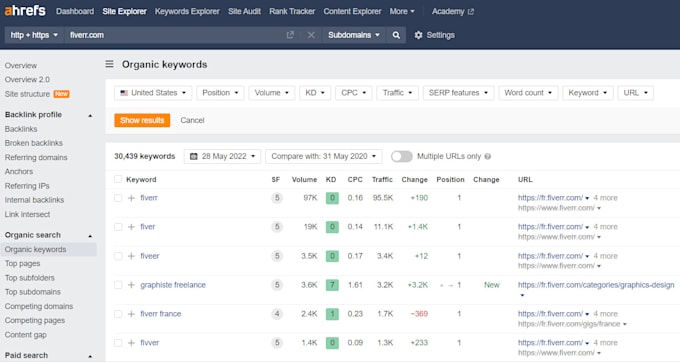The width and height of the screenshot is (680, 362).
Task: Click the plus icon beside keyword fiveer
Action: coord(131,256)
